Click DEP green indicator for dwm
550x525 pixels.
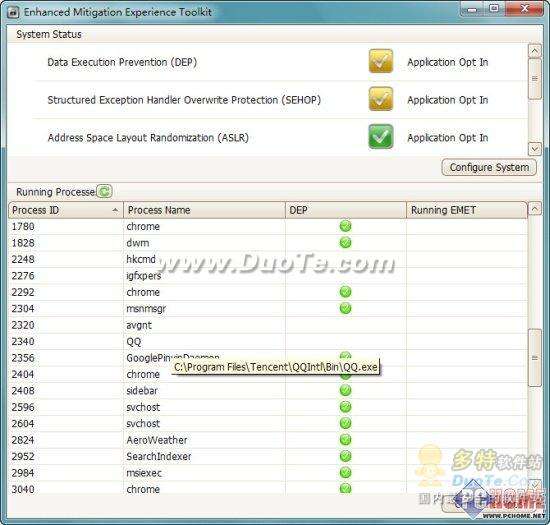(346, 242)
